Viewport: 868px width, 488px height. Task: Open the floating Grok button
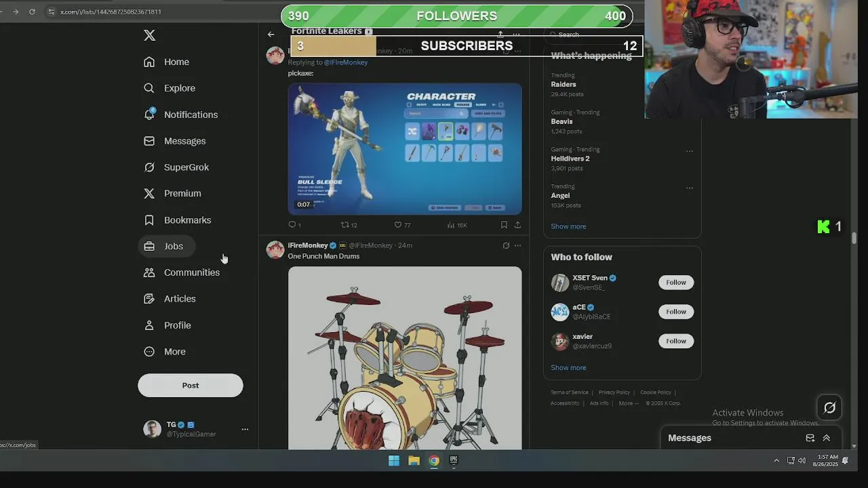(829, 408)
